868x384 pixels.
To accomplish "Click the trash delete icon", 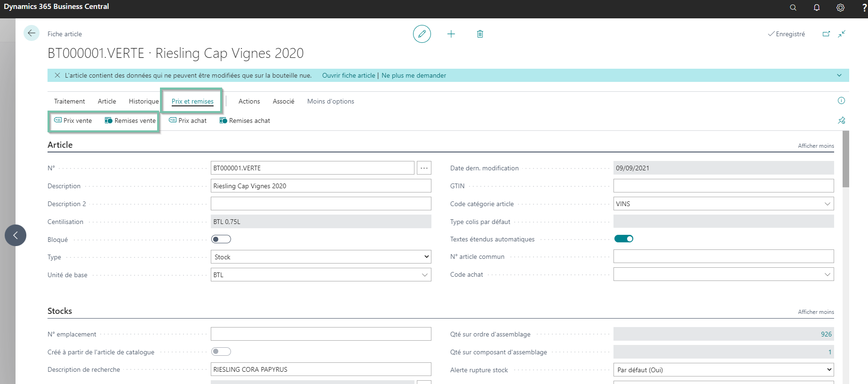I will [x=480, y=34].
